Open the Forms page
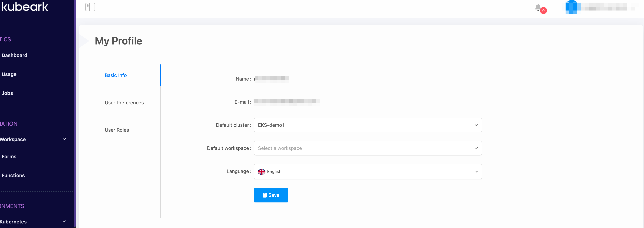The image size is (644, 228). [x=9, y=157]
